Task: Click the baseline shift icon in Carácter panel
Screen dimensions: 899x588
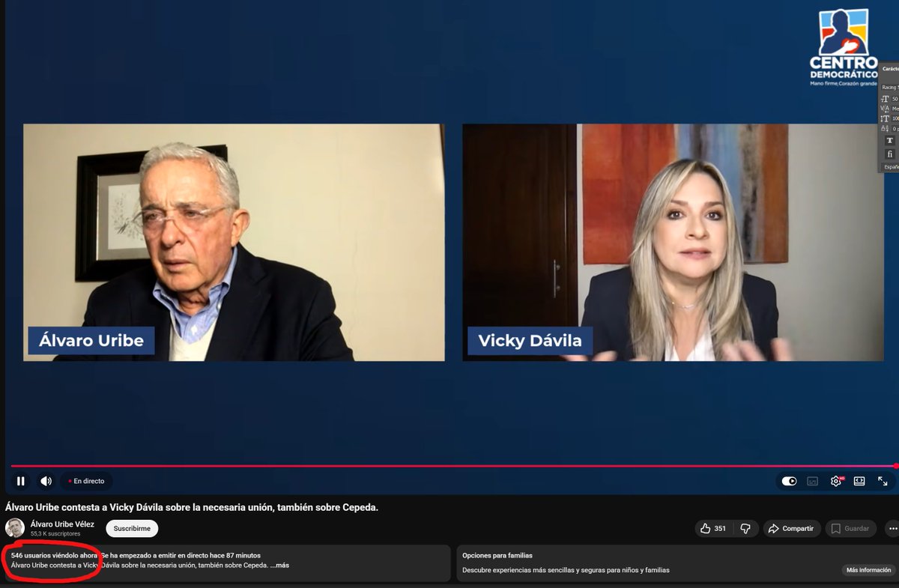Action: coord(885,128)
